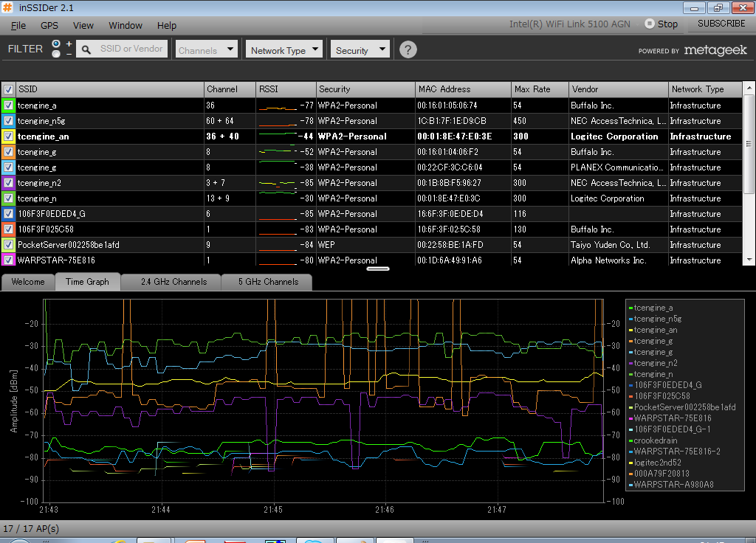
Task: Switch to the Welcome tab
Action: point(28,282)
